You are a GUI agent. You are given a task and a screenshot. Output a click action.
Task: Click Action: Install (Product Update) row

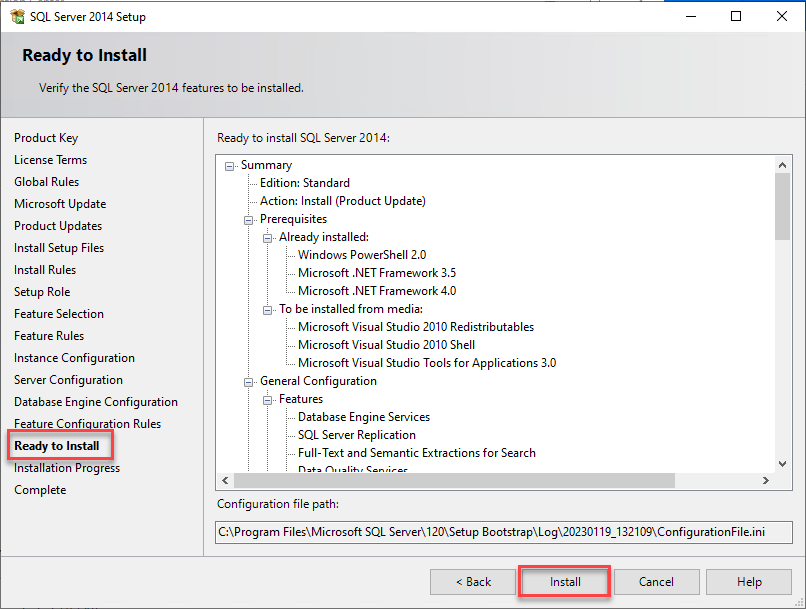tap(343, 201)
